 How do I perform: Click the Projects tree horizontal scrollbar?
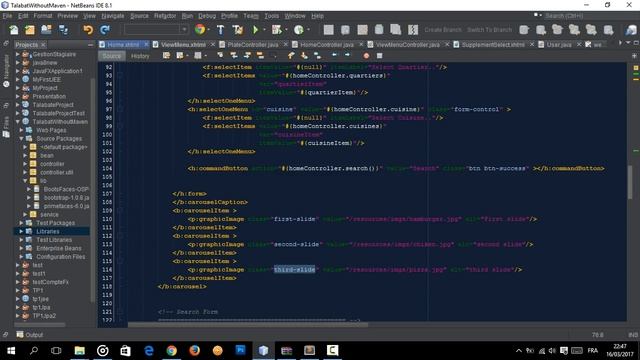pyautogui.click(x=40, y=325)
